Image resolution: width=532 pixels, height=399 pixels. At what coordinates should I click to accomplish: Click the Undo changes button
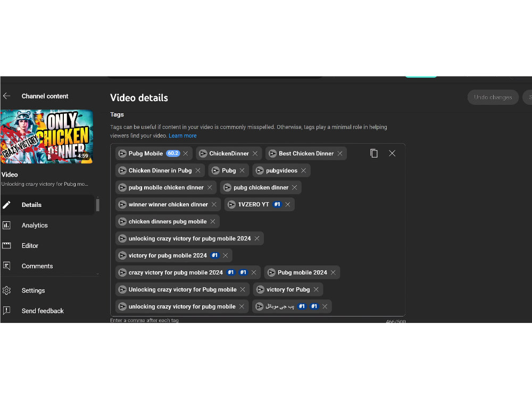coord(493,97)
